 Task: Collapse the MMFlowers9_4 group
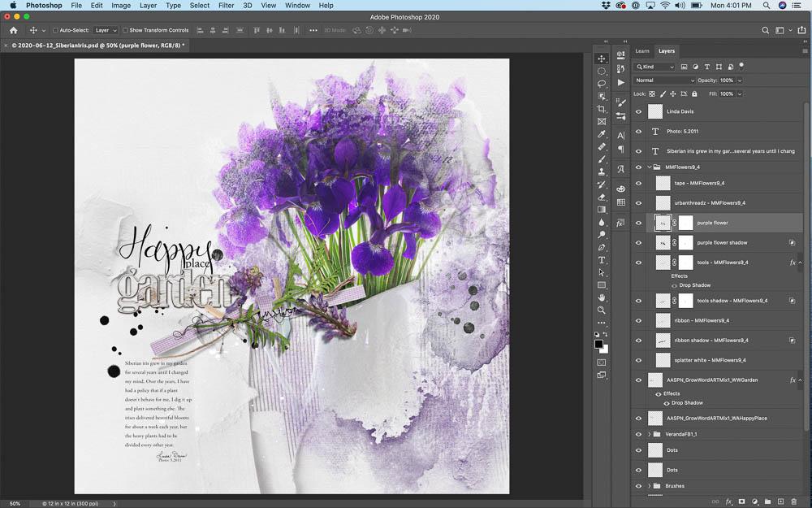coord(650,167)
